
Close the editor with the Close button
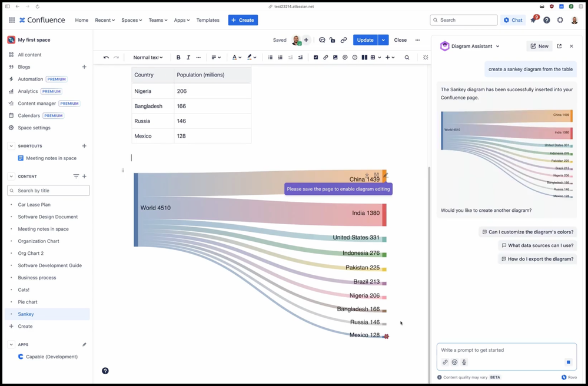click(400, 40)
